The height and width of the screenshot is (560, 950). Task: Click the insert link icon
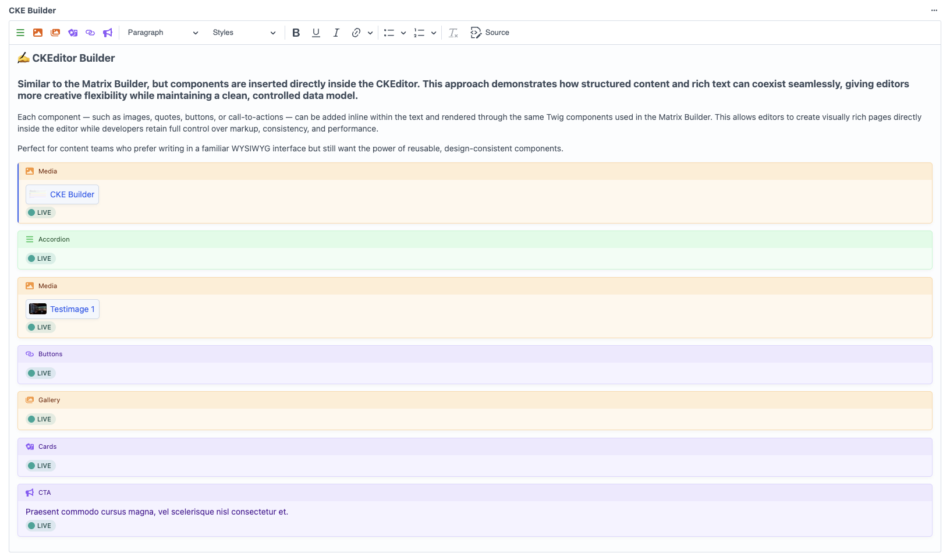pyautogui.click(x=356, y=33)
